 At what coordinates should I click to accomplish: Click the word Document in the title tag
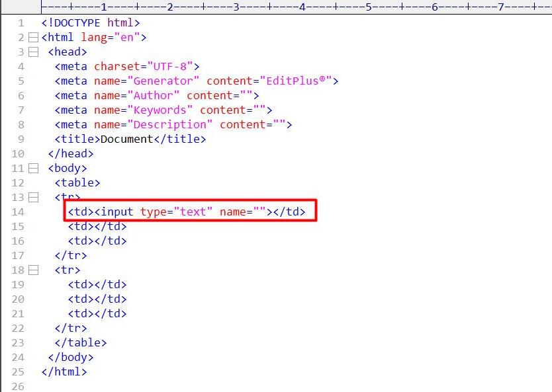[x=126, y=139]
